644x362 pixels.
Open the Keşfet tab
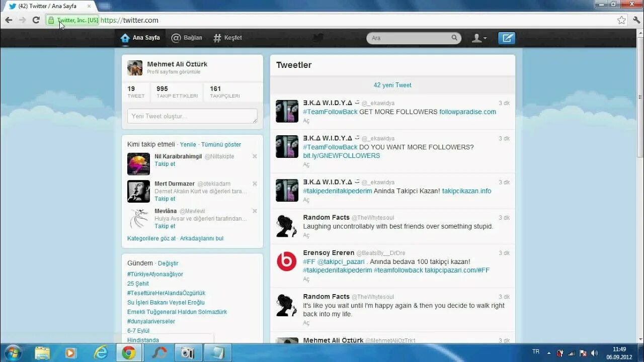pyautogui.click(x=227, y=38)
